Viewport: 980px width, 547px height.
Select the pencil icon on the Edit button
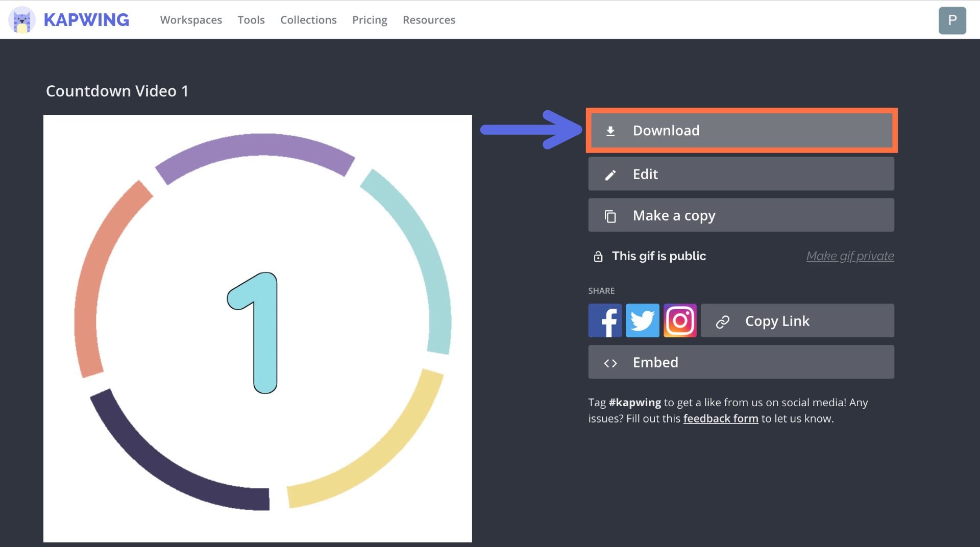click(x=610, y=174)
